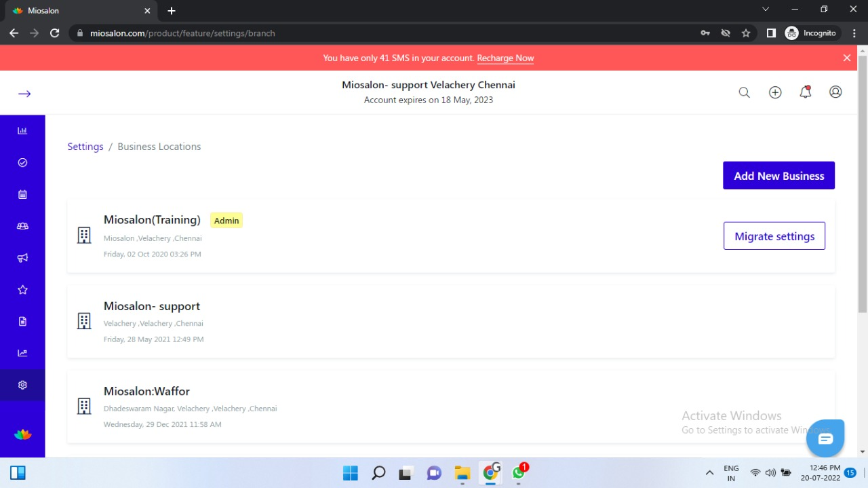Image resolution: width=868 pixels, height=488 pixels.
Task: Click the page vertical scrollbar
Action: click(x=863, y=183)
